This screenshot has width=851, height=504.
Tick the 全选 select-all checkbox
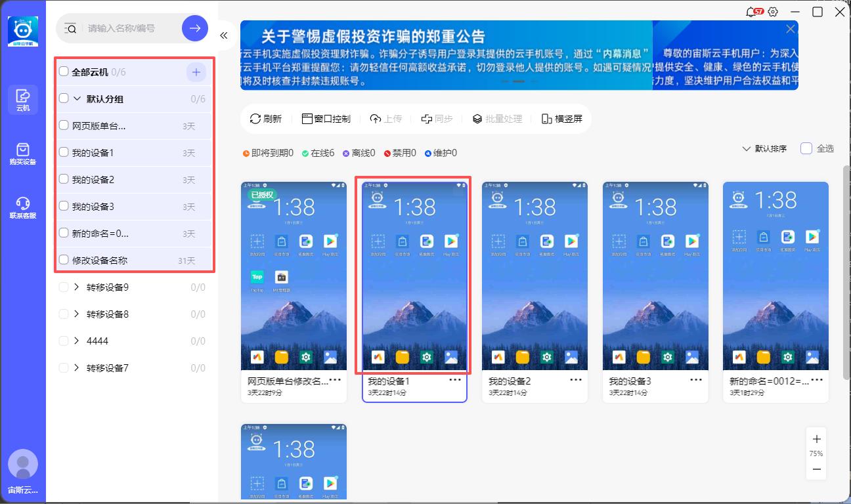click(x=806, y=148)
